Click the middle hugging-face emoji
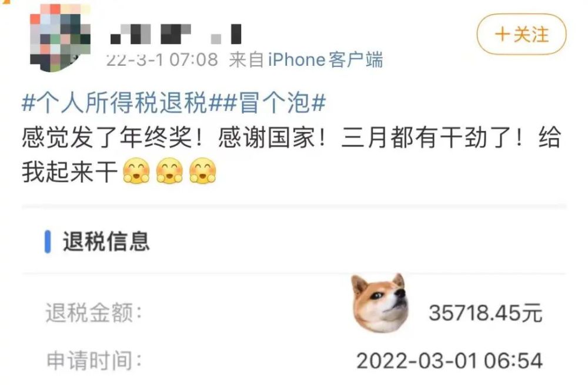 (169, 171)
